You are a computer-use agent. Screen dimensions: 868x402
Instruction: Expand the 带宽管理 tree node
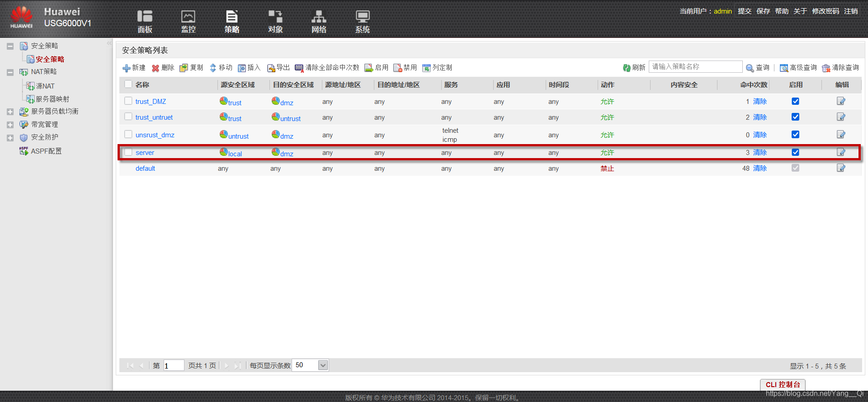(x=10, y=125)
